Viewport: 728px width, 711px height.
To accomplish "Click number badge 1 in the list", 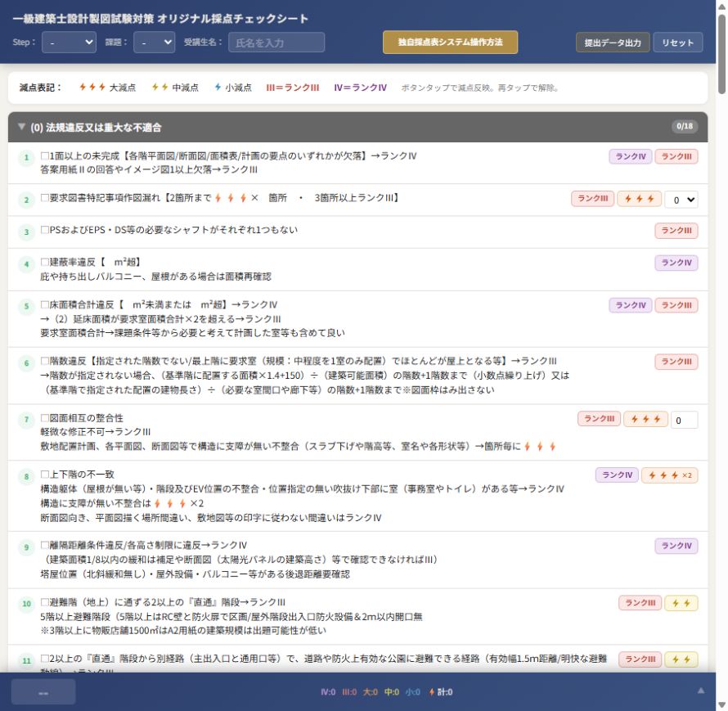I will tap(26, 157).
